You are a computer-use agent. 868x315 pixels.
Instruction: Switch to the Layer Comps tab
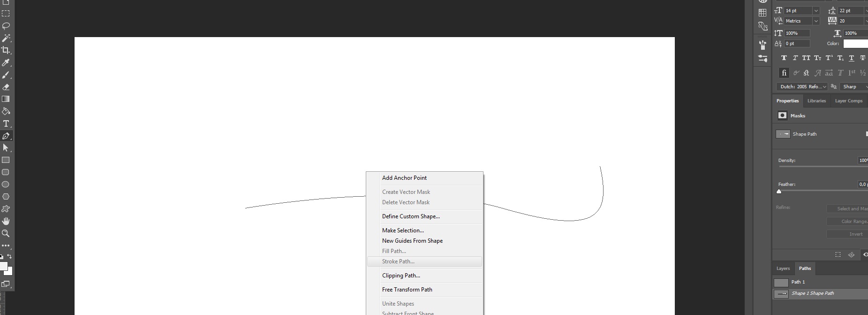click(x=848, y=101)
